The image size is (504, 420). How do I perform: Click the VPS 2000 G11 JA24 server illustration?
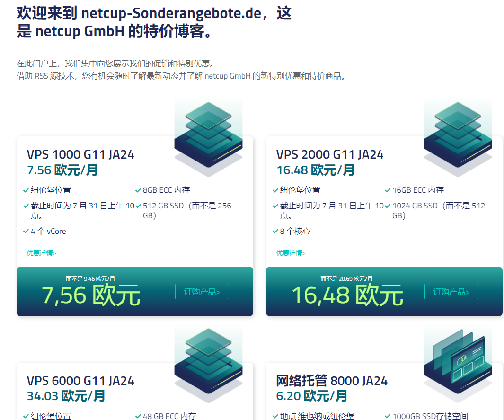458,138
